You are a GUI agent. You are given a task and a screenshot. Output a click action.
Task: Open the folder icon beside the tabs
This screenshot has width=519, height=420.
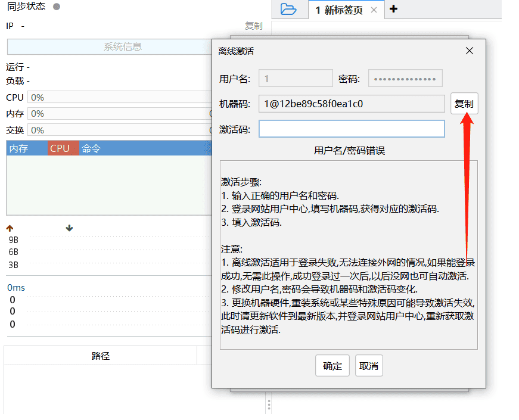click(288, 10)
